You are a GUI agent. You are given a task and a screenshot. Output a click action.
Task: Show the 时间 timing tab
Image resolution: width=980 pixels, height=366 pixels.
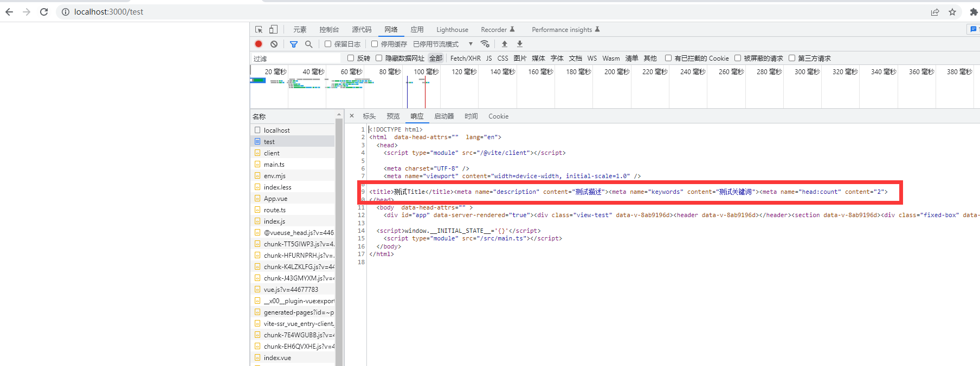[x=471, y=116]
